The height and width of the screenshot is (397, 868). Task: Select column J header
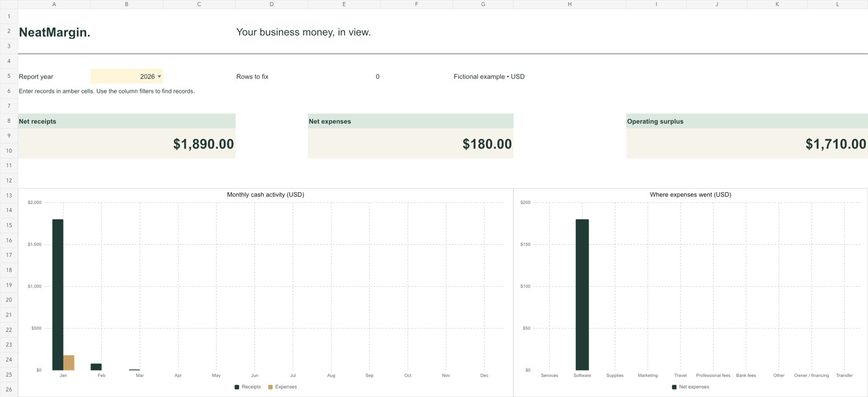click(x=717, y=4)
